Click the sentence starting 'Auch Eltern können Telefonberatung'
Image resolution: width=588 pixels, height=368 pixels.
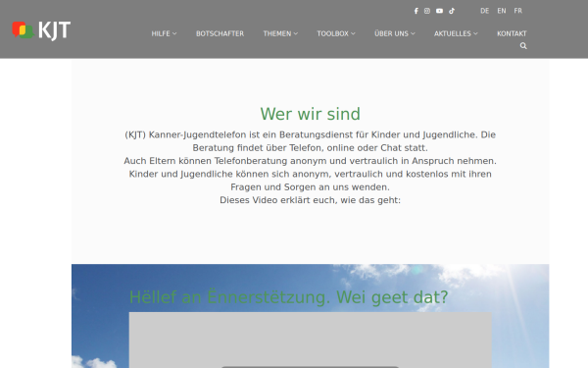[310, 161]
